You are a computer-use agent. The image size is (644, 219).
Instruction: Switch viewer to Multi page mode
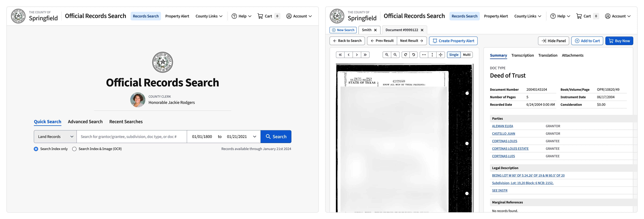(466, 55)
